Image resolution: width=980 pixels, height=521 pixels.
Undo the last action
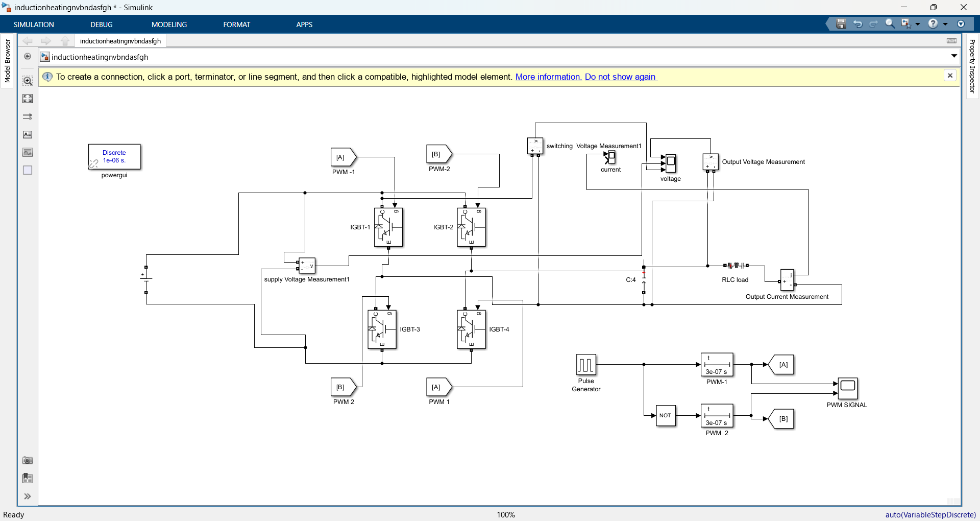point(857,24)
